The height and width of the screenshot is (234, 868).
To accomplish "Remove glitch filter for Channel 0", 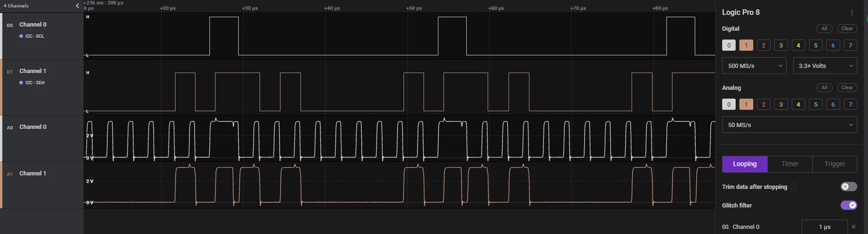I will (x=854, y=227).
